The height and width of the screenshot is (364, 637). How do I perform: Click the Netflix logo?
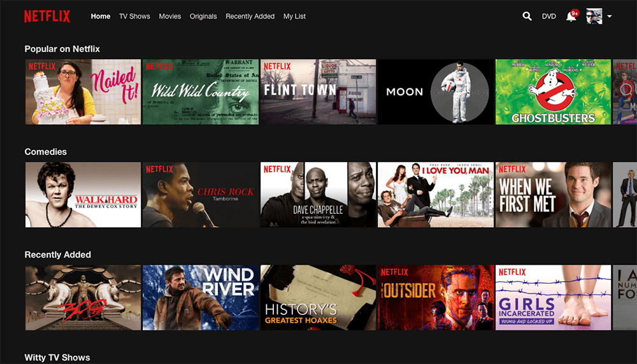(47, 17)
